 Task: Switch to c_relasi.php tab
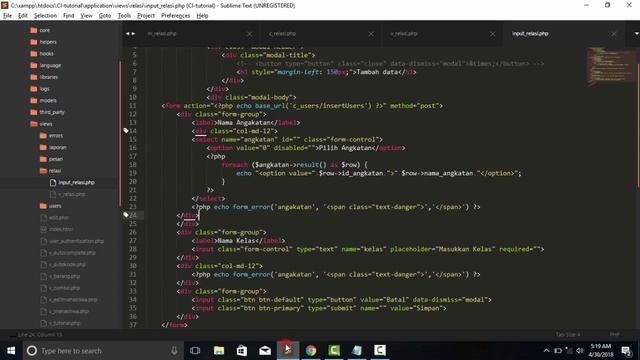coord(282,33)
